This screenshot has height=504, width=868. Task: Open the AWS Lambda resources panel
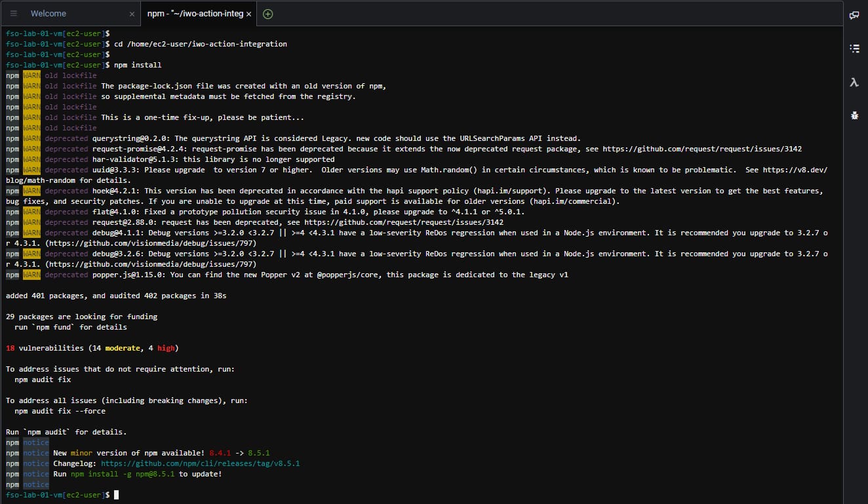click(x=854, y=82)
